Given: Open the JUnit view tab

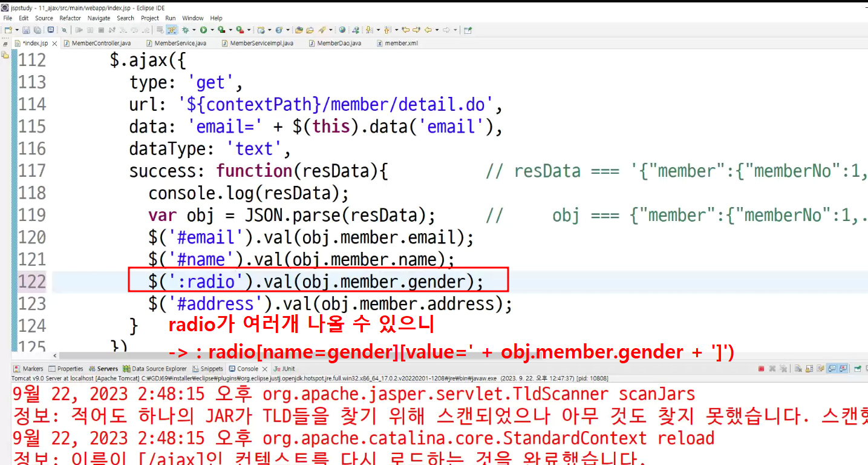Looking at the screenshot, I should (284, 369).
